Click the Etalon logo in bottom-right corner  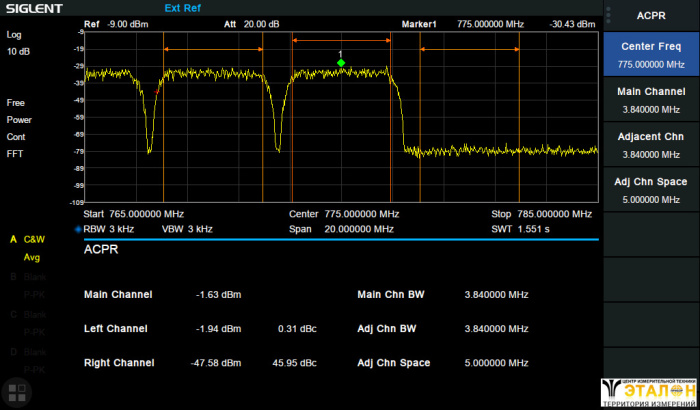tap(649, 392)
